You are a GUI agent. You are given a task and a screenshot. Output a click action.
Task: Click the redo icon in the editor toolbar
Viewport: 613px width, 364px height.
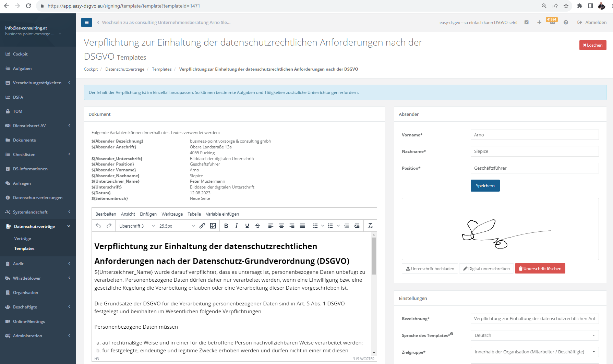109,226
